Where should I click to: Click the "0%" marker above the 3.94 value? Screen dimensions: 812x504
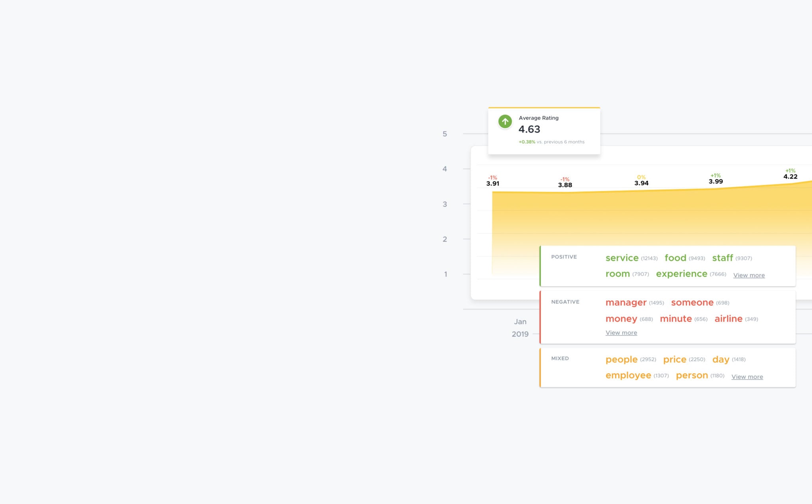click(642, 176)
